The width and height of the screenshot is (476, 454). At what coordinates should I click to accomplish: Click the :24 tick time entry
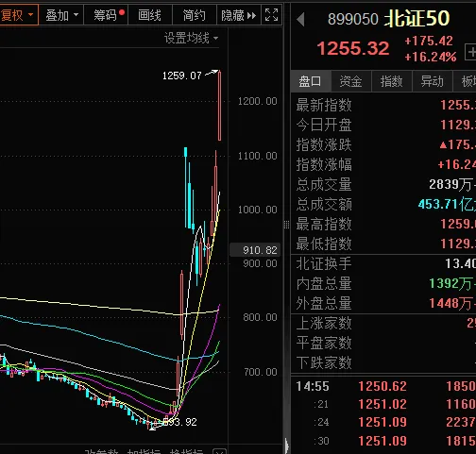tap(321, 422)
